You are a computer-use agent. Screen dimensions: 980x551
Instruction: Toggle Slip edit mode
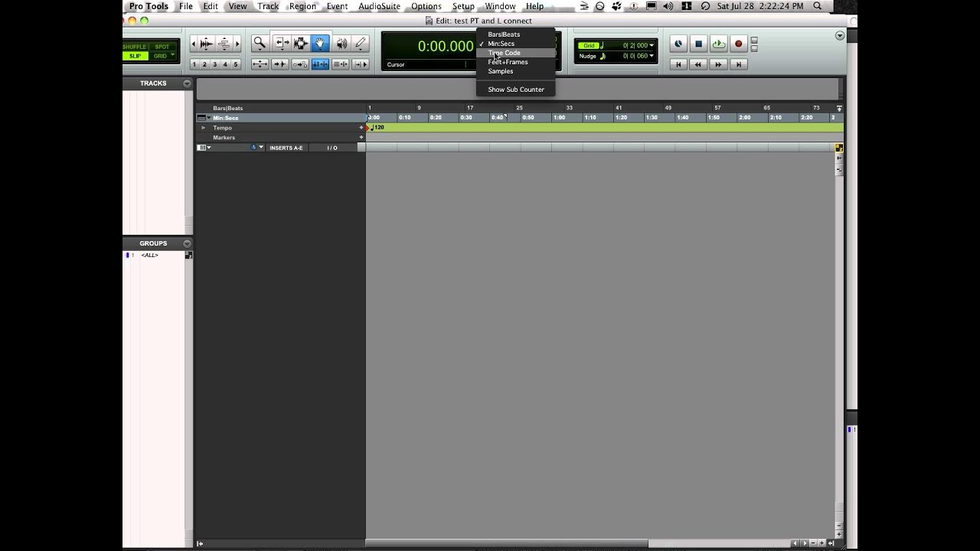click(135, 56)
